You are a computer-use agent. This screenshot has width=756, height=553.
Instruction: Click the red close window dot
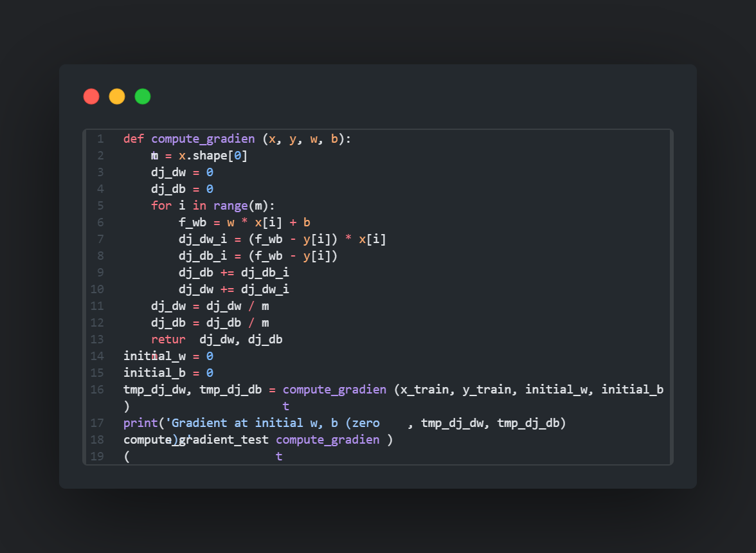tap(91, 96)
